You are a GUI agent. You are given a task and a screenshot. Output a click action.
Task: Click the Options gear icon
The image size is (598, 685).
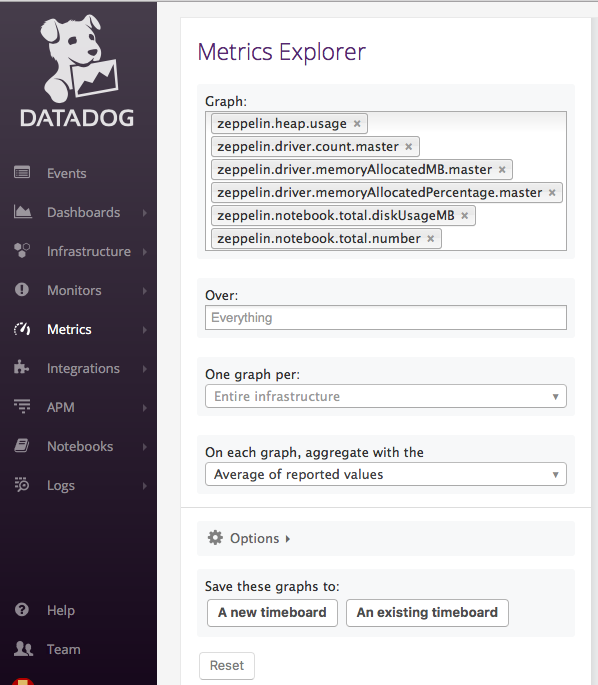[215, 538]
